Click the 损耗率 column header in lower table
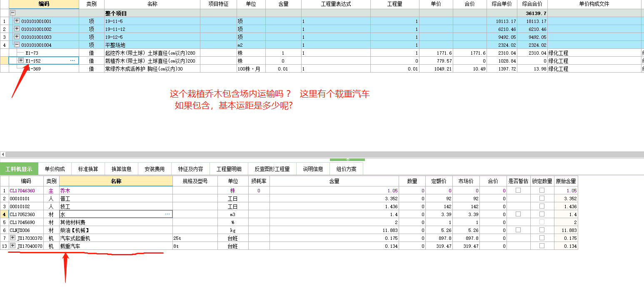Viewport: 644px width, 302px height. [259, 181]
